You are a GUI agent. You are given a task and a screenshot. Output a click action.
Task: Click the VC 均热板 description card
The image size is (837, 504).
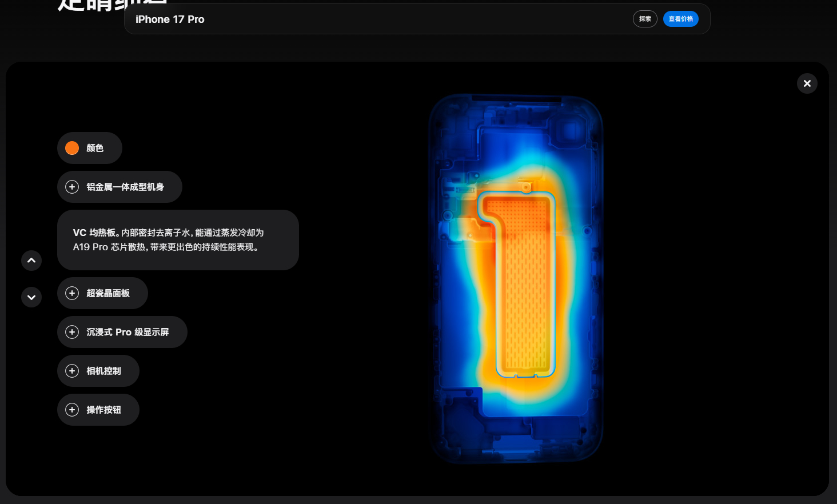[x=178, y=240]
